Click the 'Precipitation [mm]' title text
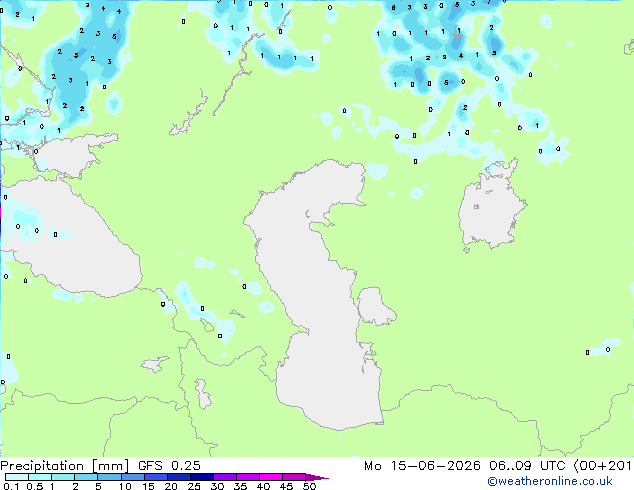The height and width of the screenshot is (490, 634). point(65,466)
